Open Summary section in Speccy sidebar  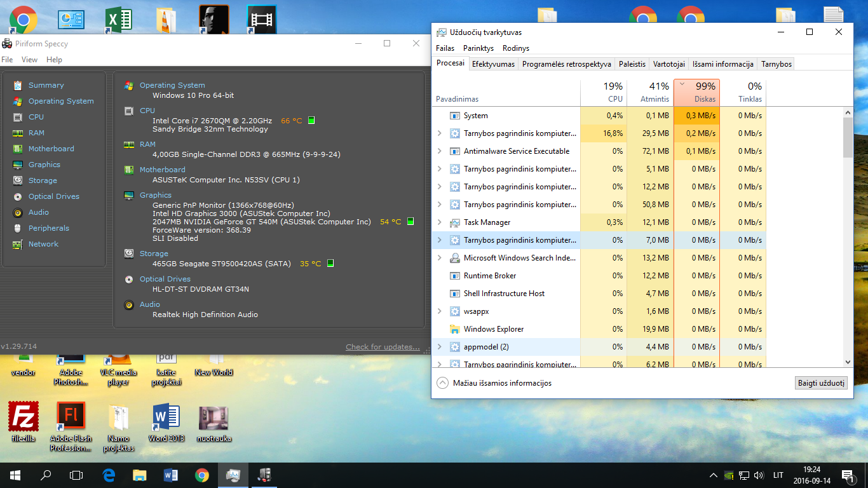[x=46, y=85]
